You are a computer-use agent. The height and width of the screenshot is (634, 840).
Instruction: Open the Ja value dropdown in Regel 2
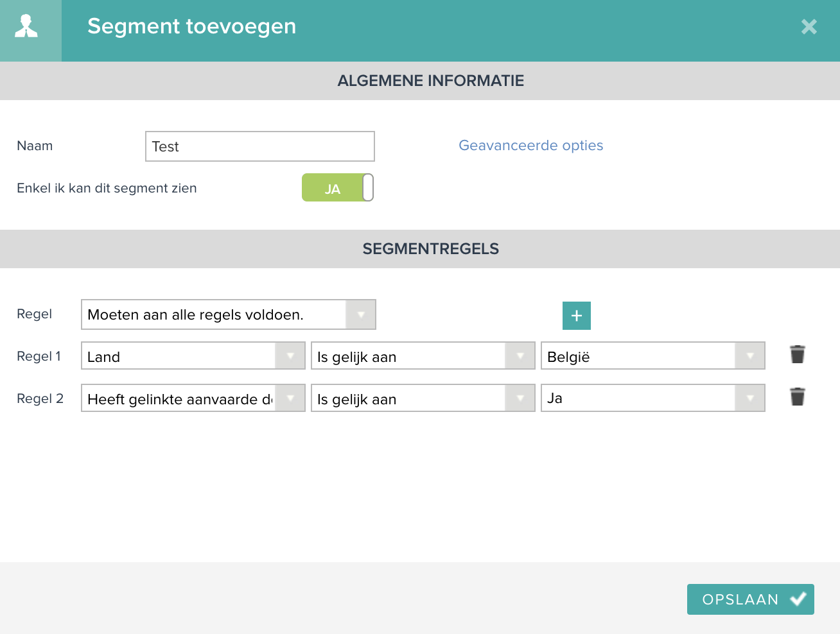(x=653, y=398)
